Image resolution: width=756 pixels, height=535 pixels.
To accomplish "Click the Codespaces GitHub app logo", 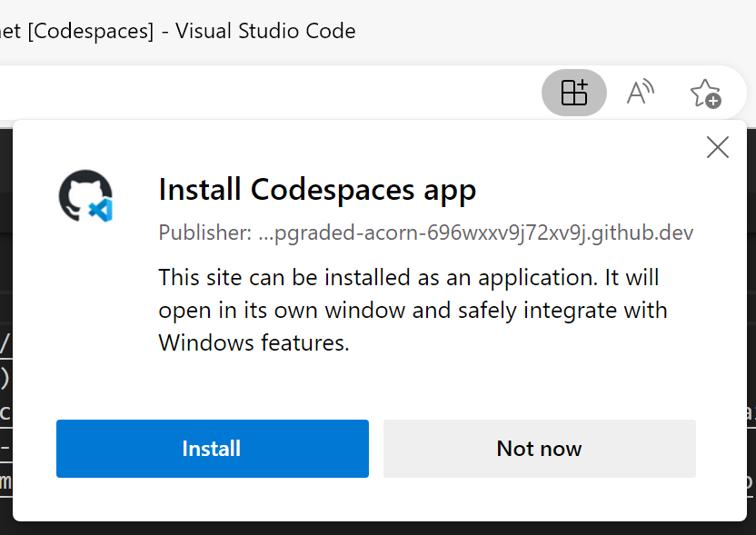I will tap(85, 195).
